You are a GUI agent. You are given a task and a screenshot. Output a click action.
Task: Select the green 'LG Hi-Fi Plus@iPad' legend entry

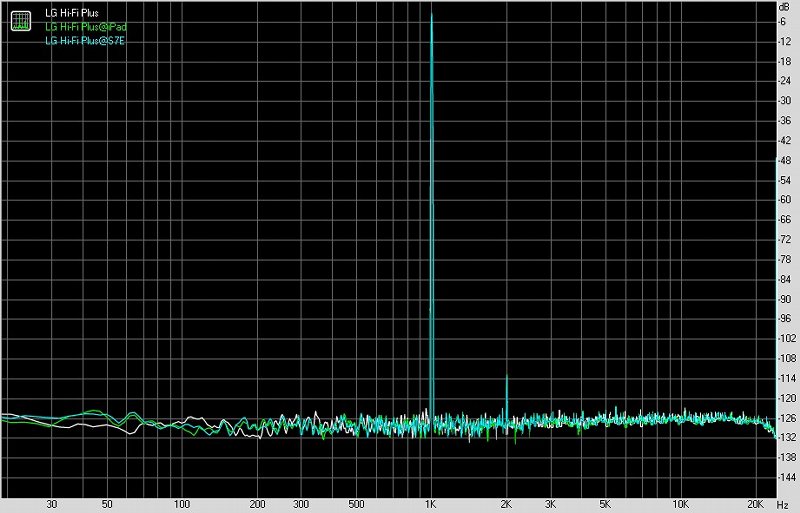pyautogui.click(x=86, y=27)
